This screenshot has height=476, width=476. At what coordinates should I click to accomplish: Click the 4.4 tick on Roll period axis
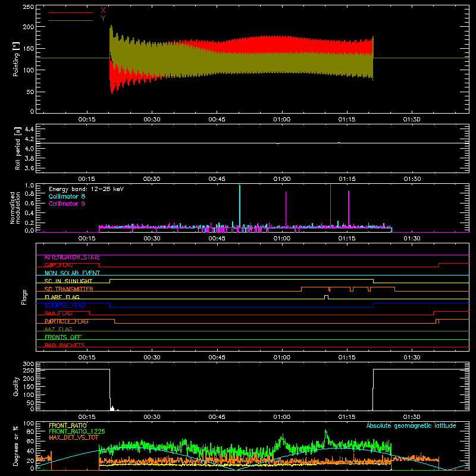[29, 129]
